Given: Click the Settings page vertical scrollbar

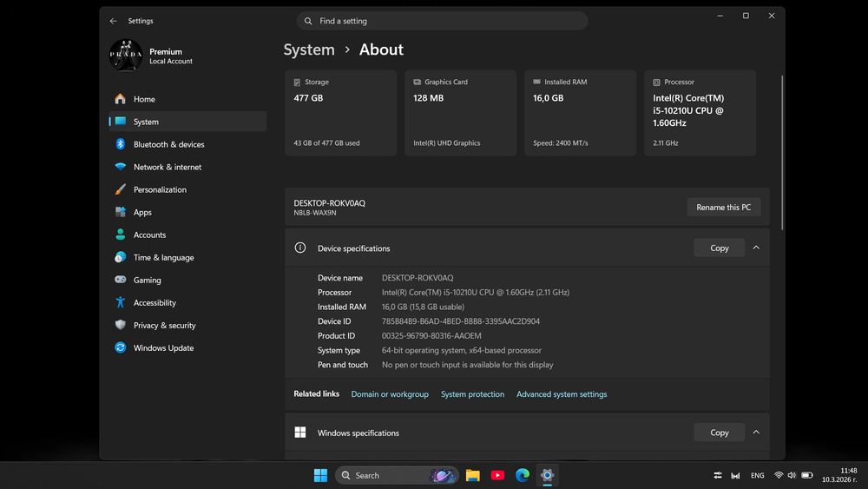Looking at the screenshot, I should (x=782, y=152).
